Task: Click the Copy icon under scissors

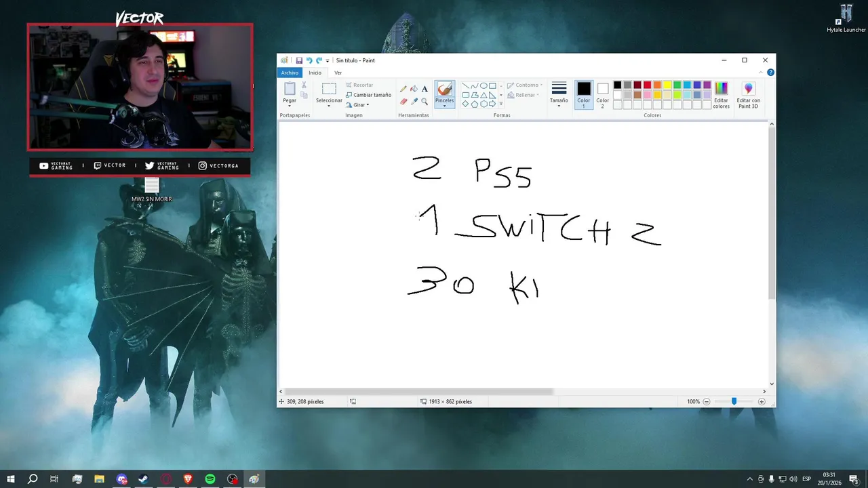Action: (304, 95)
